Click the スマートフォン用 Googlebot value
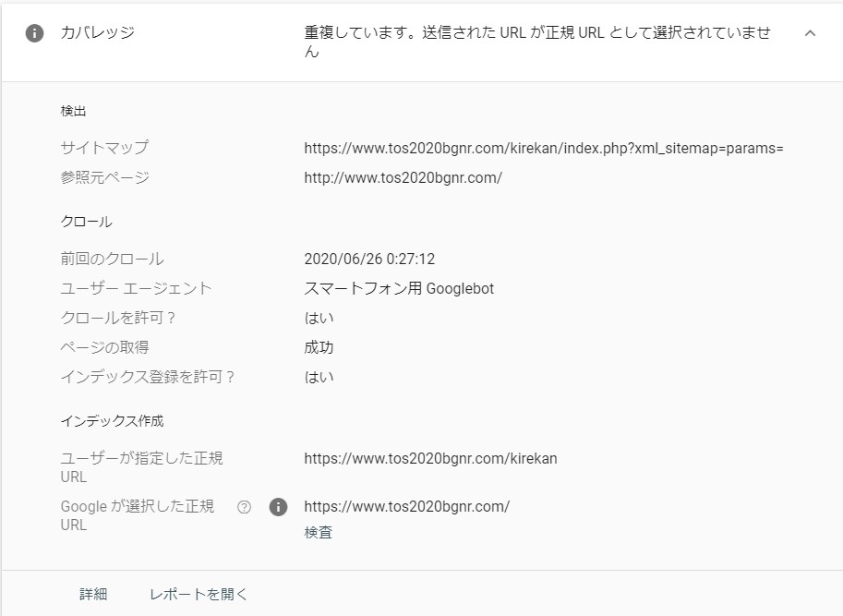This screenshot has width=843, height=616. pyautogui.click(x=399, y=289)
